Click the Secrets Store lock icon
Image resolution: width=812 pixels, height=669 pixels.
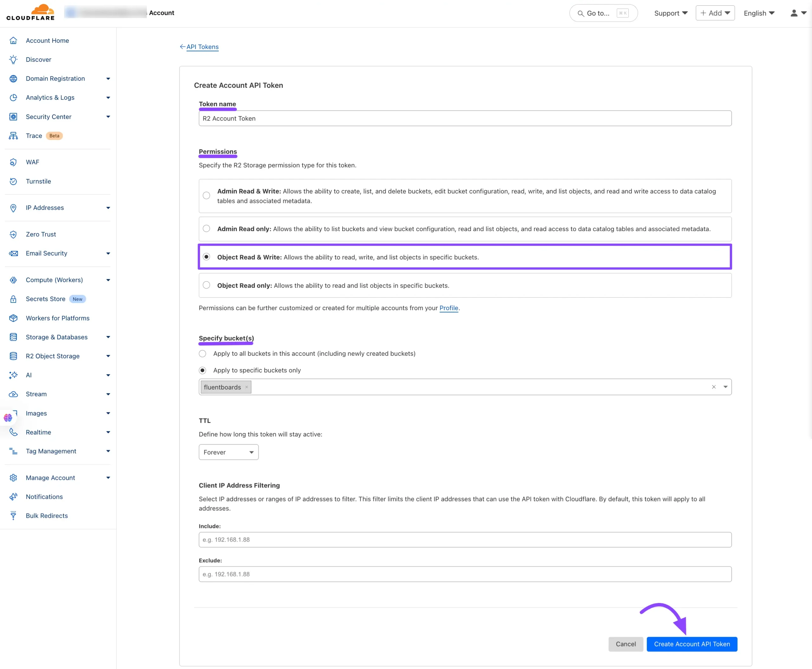pyautogui.click(x=14, y=299)
